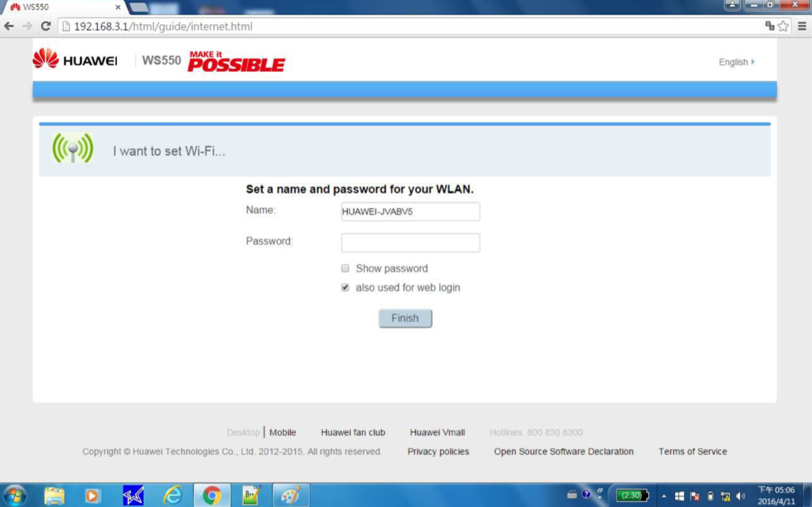The width and height of the screenshot is (812, 507).
Task: Show hidden system tray icons arrow
Action: coord(664,496)
